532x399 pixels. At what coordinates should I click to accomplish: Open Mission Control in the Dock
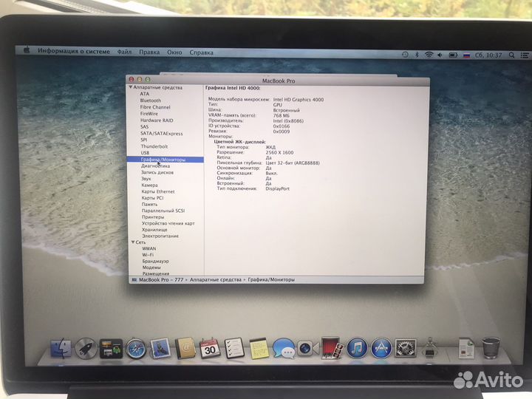pos(111,348)
